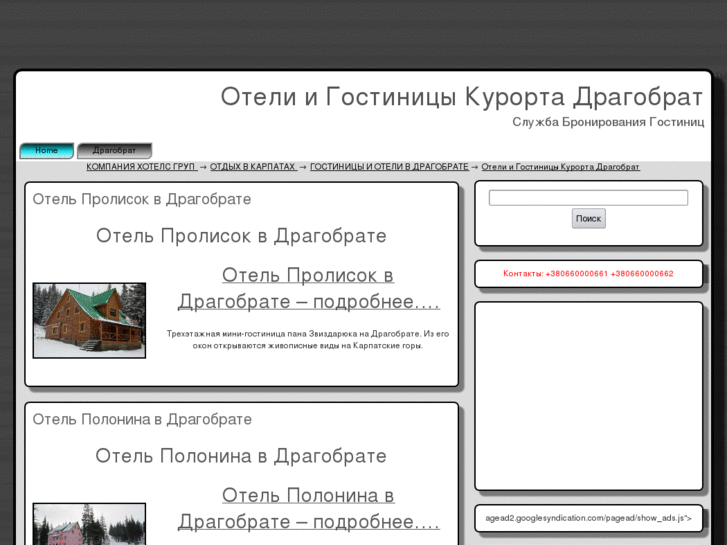Click the small Отель Полонина в Драгобрате card title
This screenshot has height=545, width=727.
(142, 419)
